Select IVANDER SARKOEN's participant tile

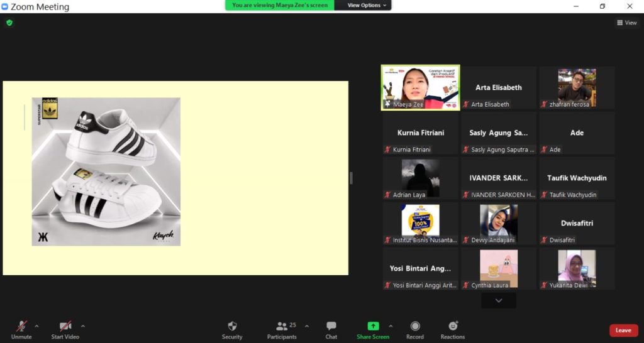(x=499, y=178)
